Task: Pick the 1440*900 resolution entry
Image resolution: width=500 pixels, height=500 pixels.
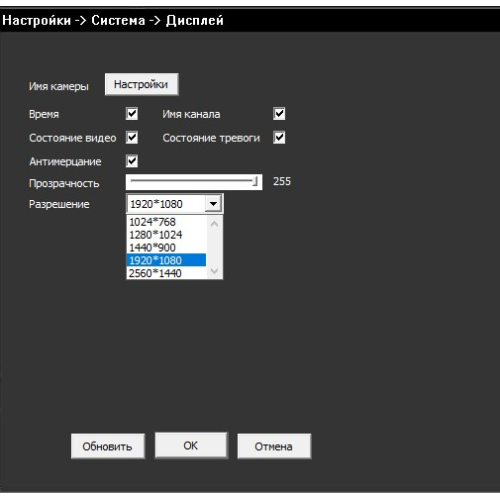Action: (166, 247)
